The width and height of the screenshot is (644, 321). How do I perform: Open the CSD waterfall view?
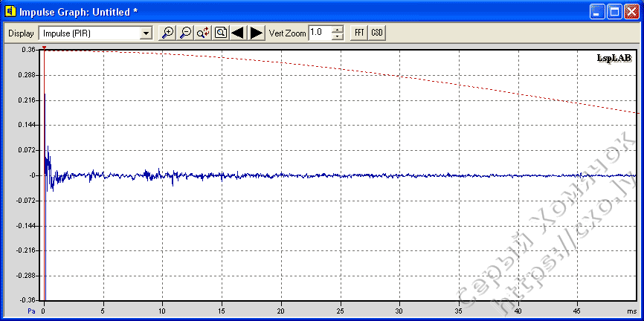pyautogui.click(x=377, y=33)
